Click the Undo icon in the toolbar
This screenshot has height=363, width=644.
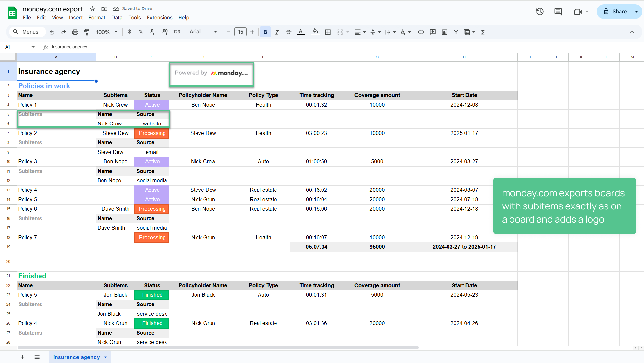pos(52,32)
